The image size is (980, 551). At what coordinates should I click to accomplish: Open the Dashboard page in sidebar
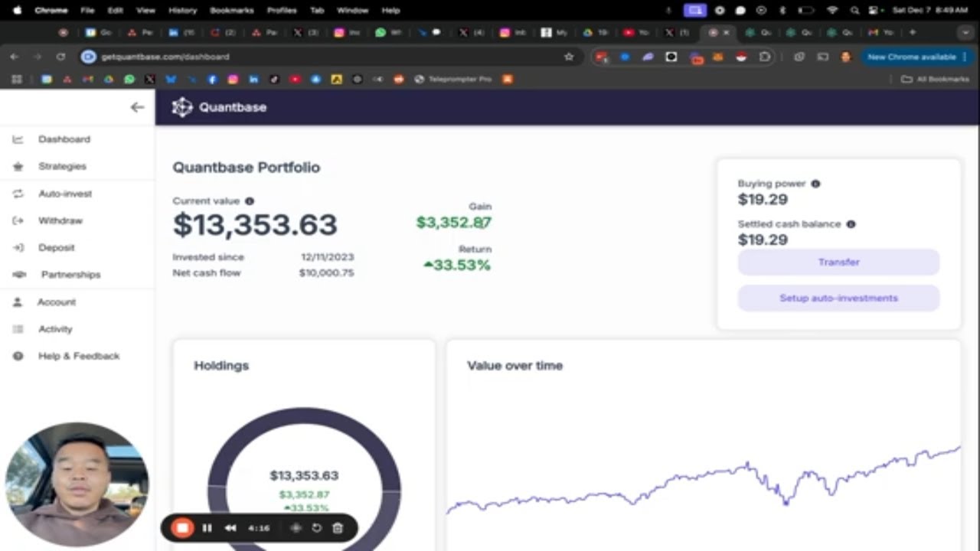click(64, 139)
